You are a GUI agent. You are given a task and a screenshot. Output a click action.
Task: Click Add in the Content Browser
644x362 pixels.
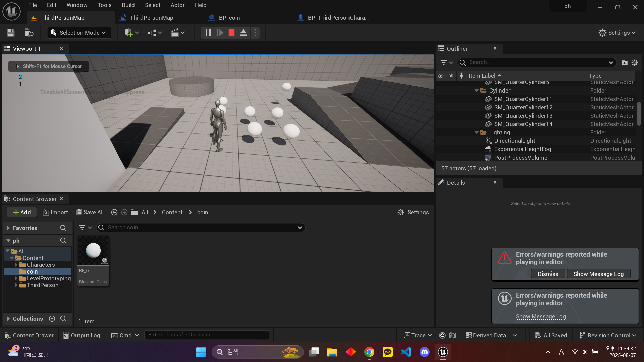click(x=22, y=212)
